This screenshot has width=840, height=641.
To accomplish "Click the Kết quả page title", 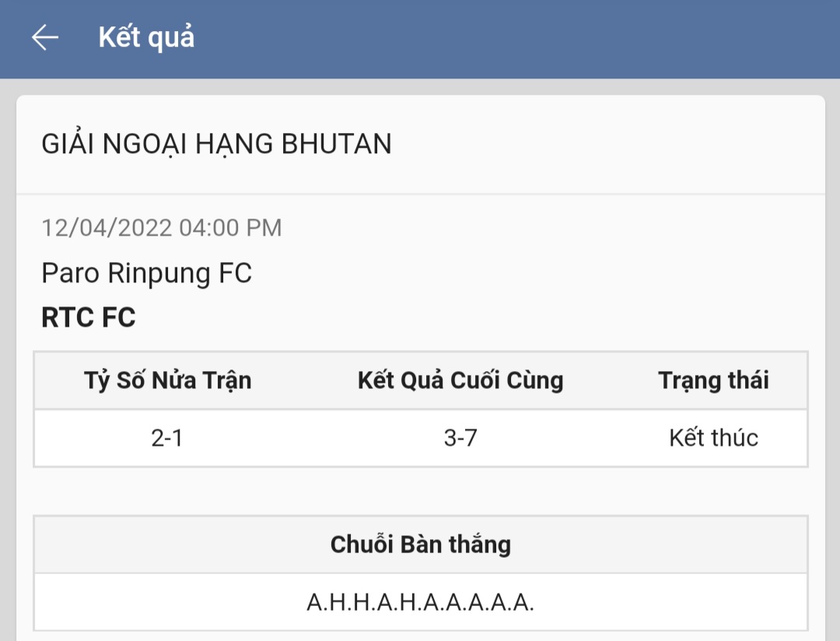I will point(146,37).
